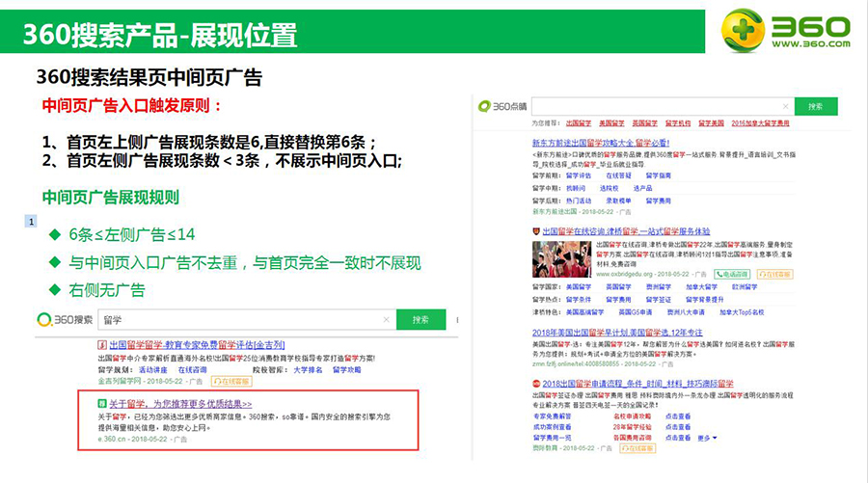Click the green icon before 关于留学 result

pos(101,404)
